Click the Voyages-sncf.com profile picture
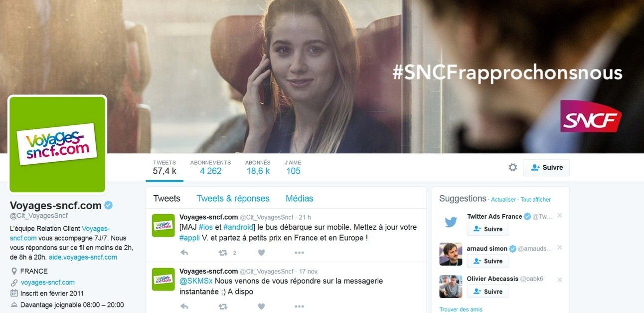Image resolution: width=644 pixels, height=313 pixels. [x=57, y=144]
